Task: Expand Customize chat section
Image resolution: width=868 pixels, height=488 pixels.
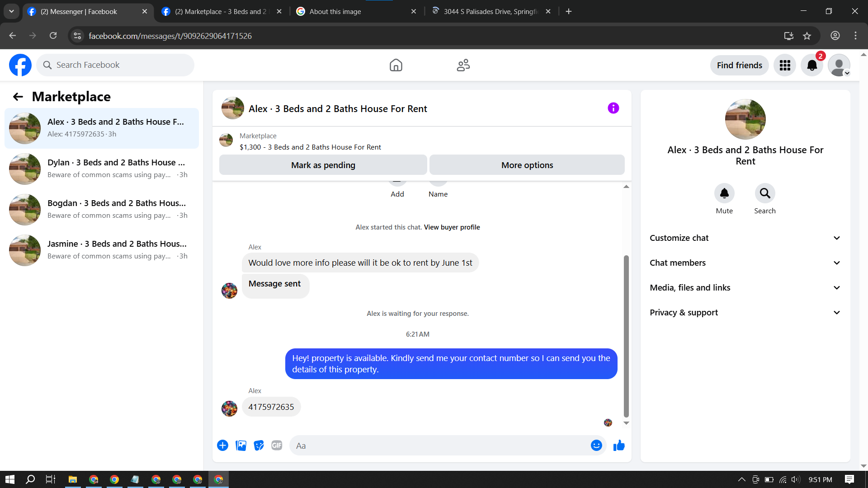Action: (x=745, y=238)
